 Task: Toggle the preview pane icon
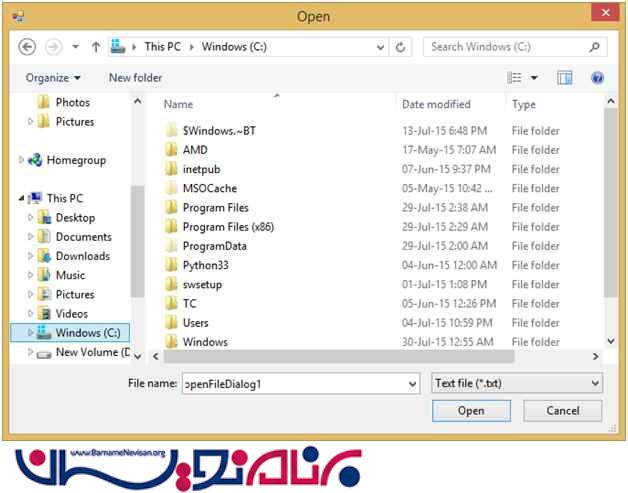click(x=565, y=78)
